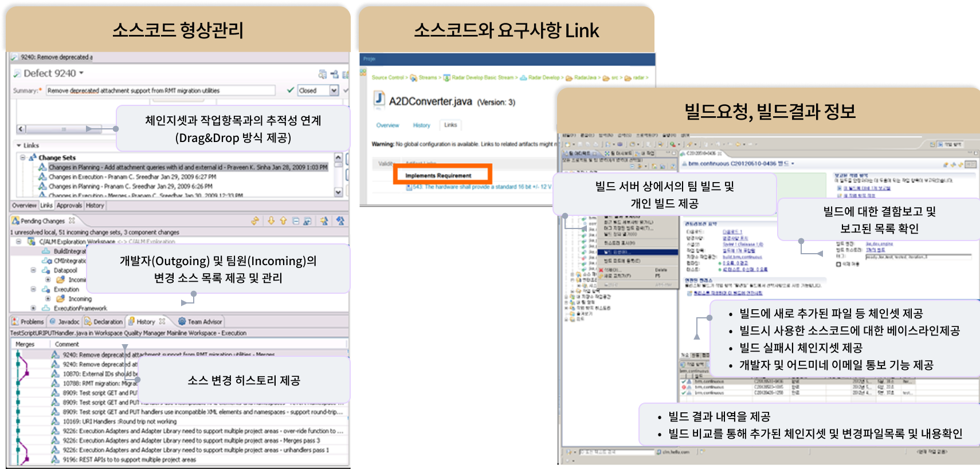
Task: Collapse the Links section triangle
Action: click(x=19, y=145)
